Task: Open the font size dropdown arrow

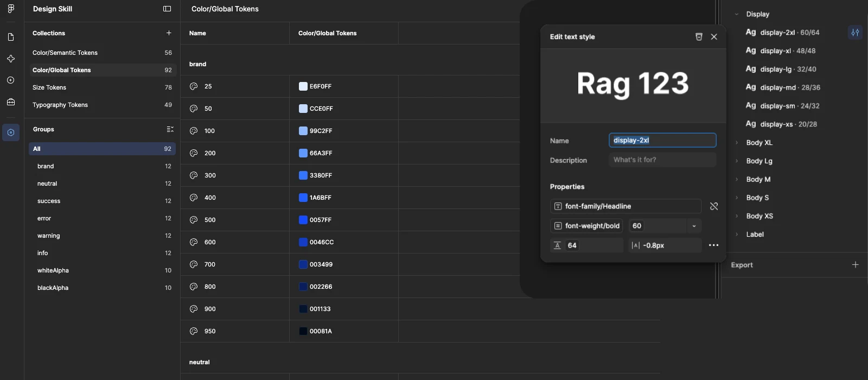Action: tap(694, 226)
